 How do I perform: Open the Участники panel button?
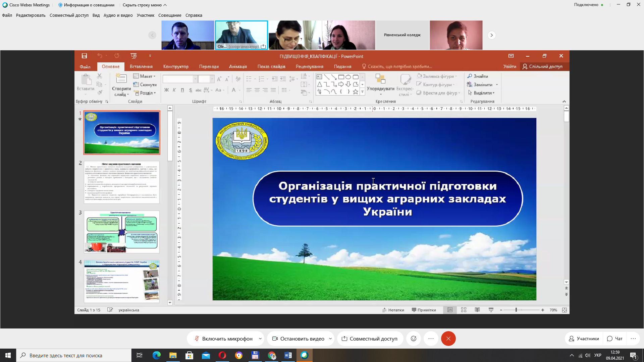(584, 339)
